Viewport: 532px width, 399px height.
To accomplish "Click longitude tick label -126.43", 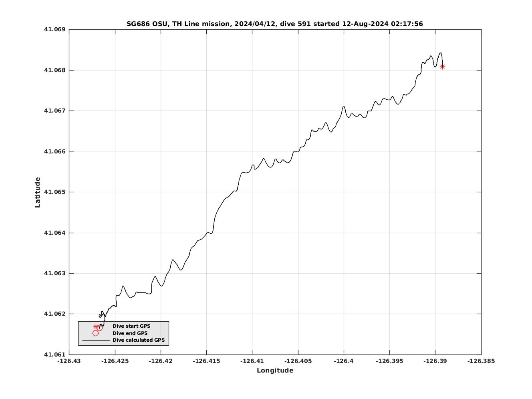I will click(x=69, y=361).
